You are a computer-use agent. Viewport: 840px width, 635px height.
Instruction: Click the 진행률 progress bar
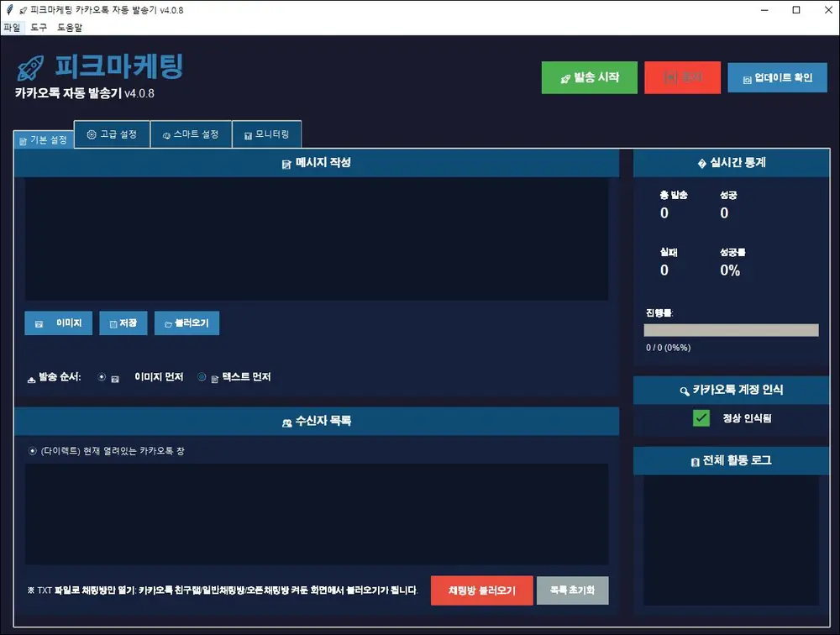click(x=731, y=330)
